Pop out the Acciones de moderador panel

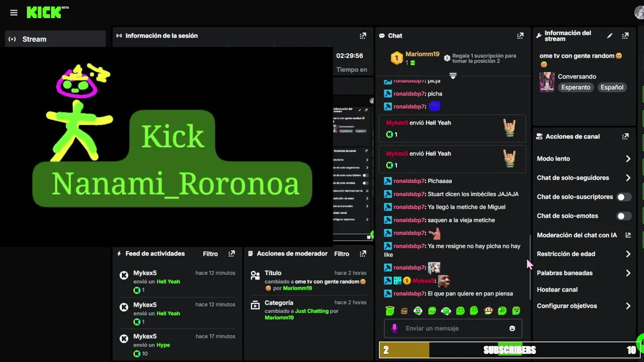tap(363, 254)
